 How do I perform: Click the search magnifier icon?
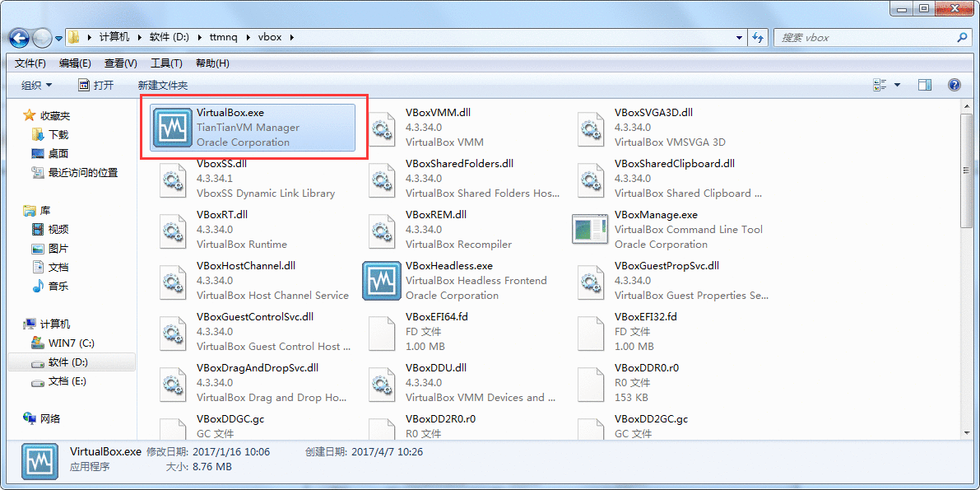click(962, 38)
